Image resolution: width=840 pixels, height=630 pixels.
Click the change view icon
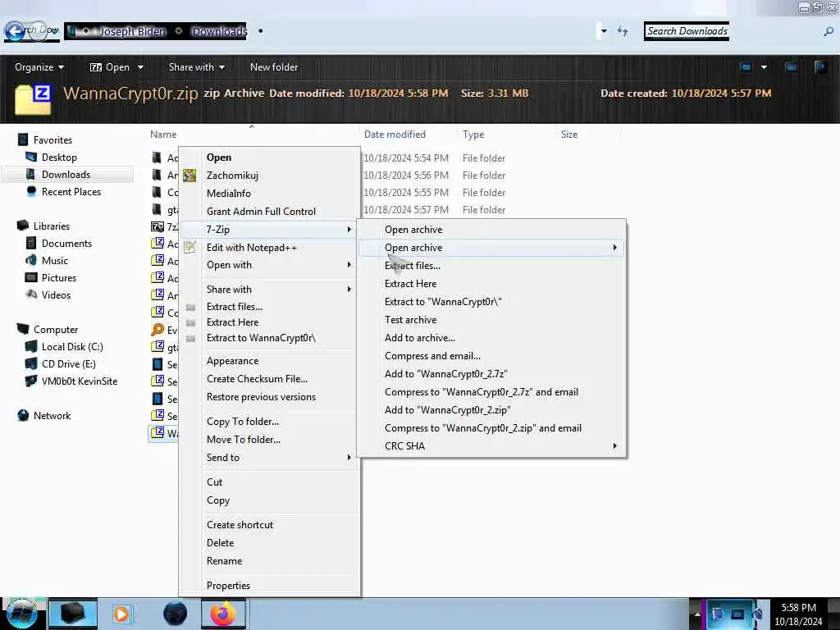tap(746, 67)
